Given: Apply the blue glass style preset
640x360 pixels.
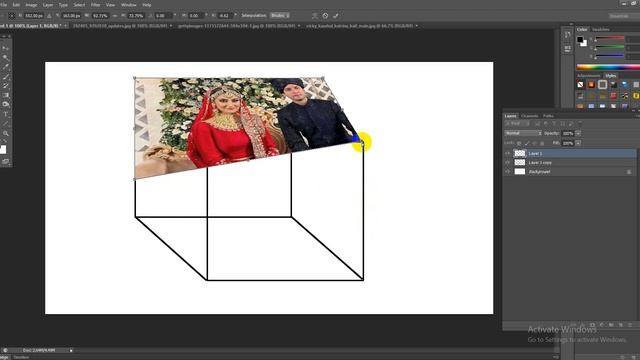Looking at the screenshot, I should pyautogui.click(x=624, y=84).
